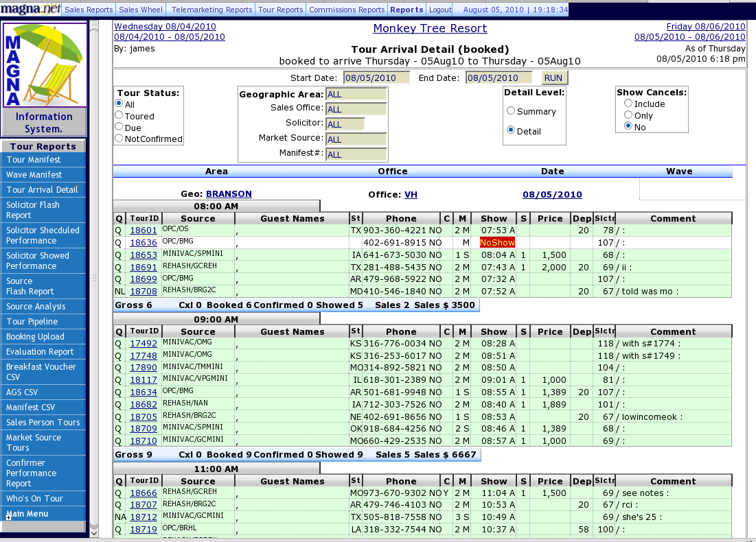Return to Main Menu in sidebar
The width and height of the screenshot is (756, 542).
click(43, 514)
